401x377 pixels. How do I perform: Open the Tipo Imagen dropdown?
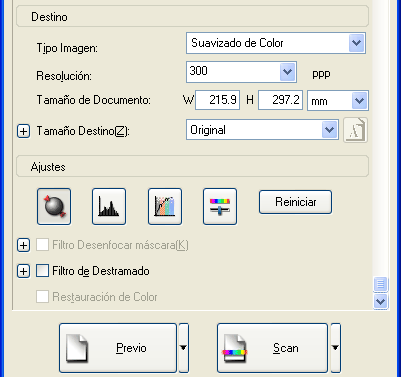pyautogui.click(x=276, y=43)
